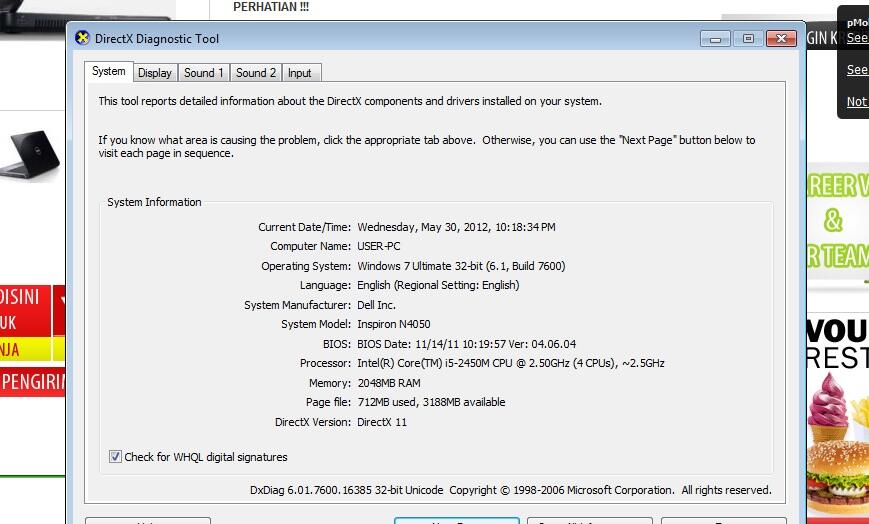The width and height of the screenshot is (869, 524).
Task: Click the Computer Name: label
Action: coord(310,246)
